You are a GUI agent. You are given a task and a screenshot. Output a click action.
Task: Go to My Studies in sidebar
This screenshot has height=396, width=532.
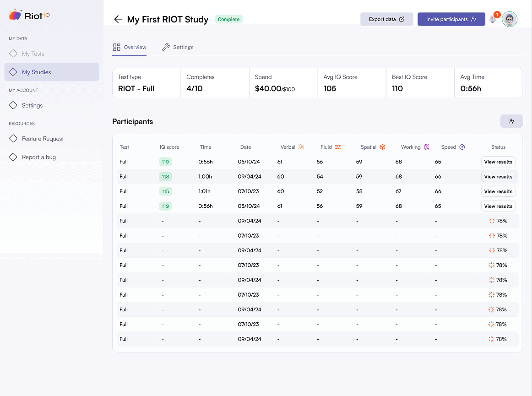click(37, 72)
